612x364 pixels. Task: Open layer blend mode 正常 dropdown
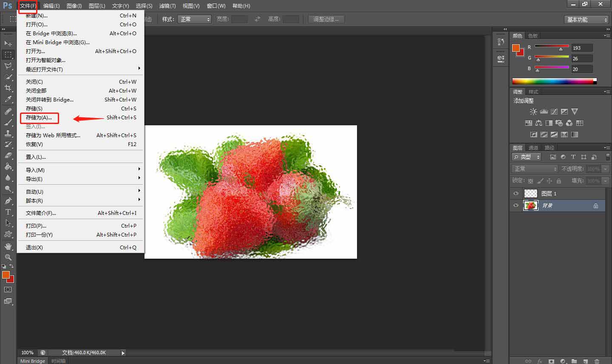point(535,169)
